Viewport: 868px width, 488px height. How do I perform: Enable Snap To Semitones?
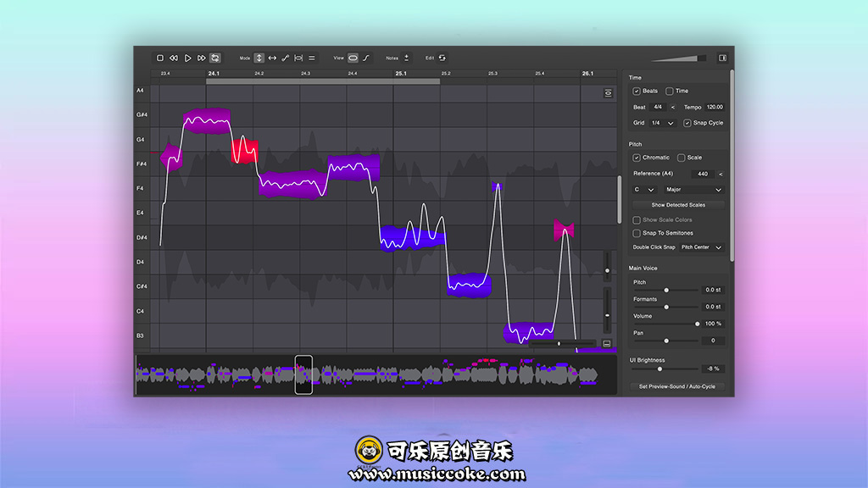[x=637, y=233]
